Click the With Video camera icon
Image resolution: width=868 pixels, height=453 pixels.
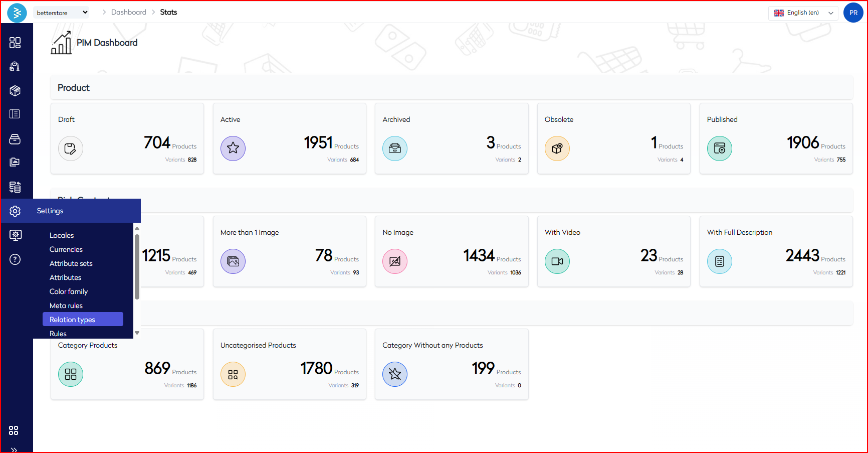click(x=557, y=261)
